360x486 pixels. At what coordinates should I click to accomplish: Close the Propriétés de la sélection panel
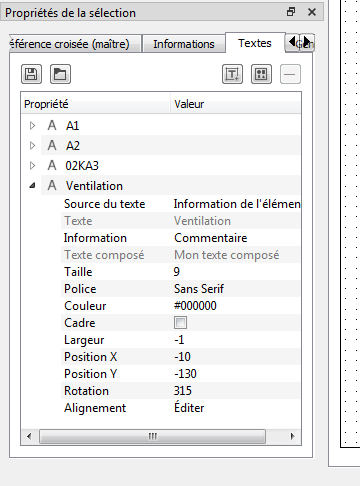click(x=312, y=12)
